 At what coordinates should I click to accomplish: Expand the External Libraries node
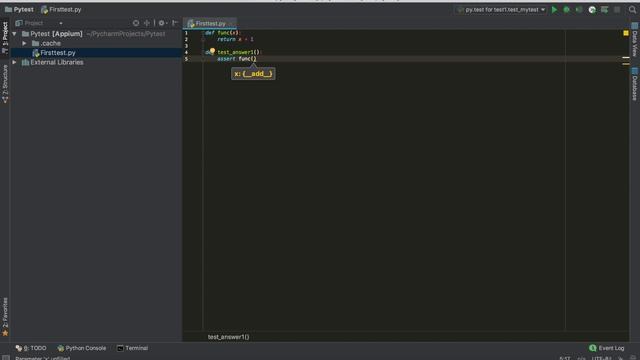[15, 62]
